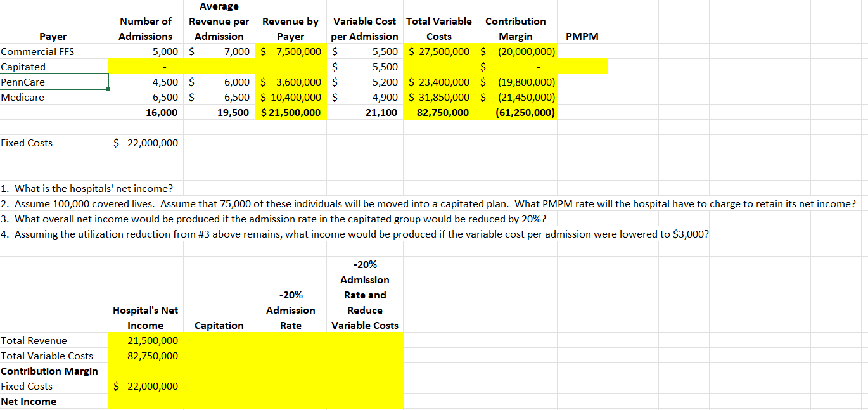868x410 pixels.
Task: Select question 2 about 100,000 covered lives
Action: point(428,203)
